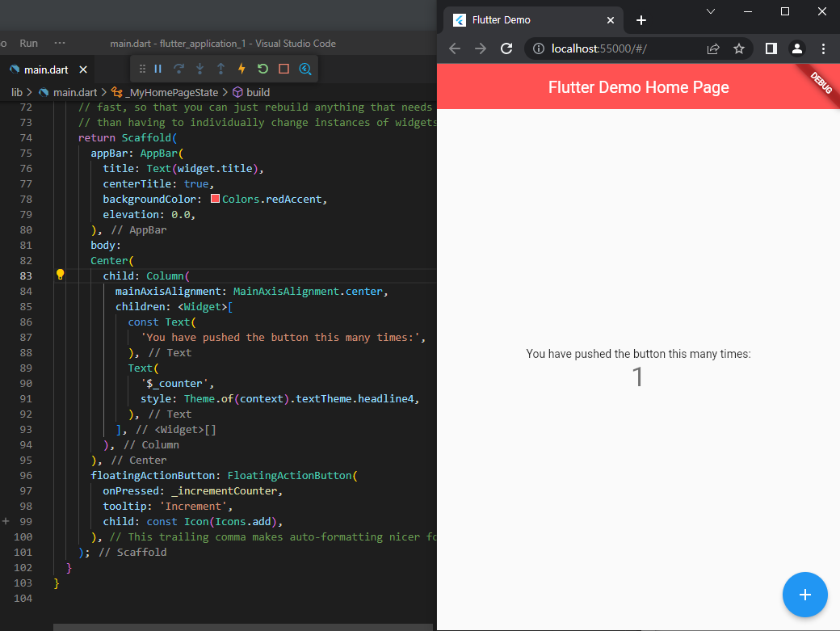Open the Run menu in VS Code

pos(29,44)
